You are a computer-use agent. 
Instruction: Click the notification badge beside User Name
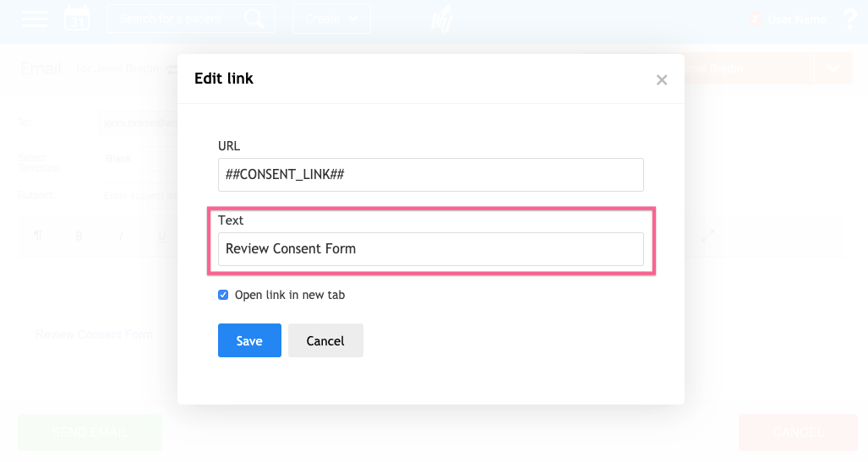coord(755,19)
